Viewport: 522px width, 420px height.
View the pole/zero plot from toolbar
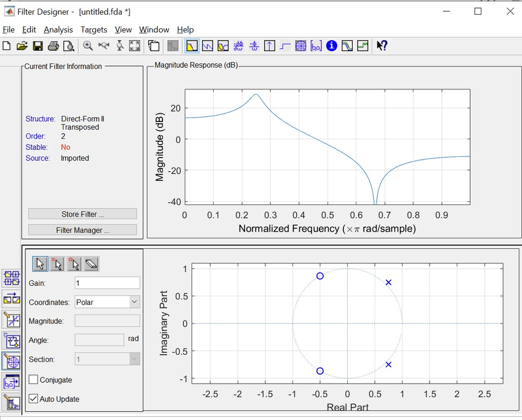tap(300, 46)
